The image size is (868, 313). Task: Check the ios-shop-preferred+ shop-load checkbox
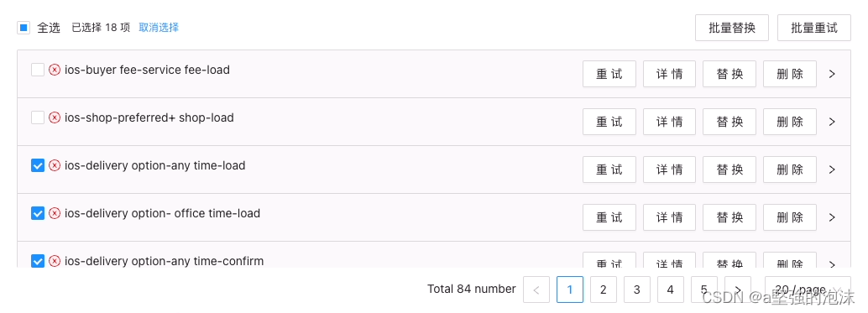coord(38,117)
